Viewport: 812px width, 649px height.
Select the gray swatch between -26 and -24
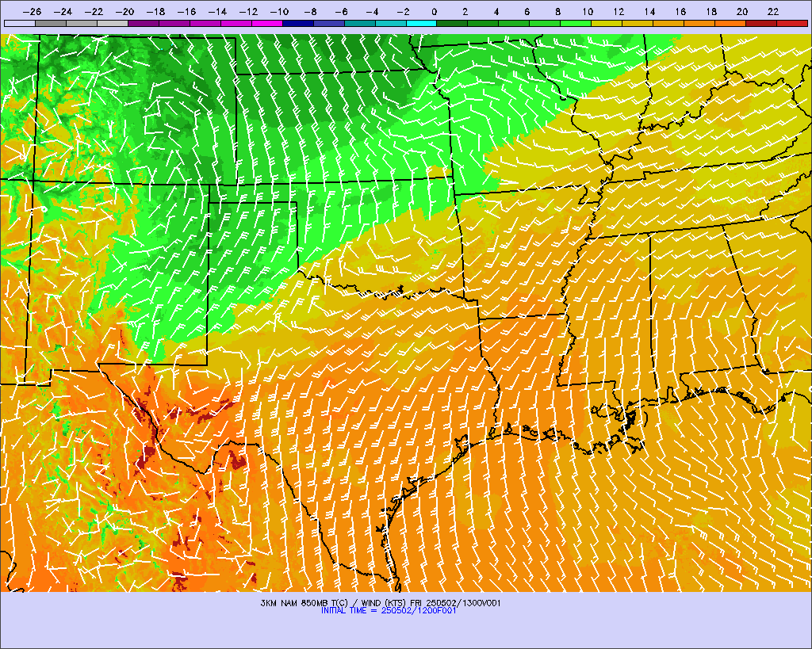pos(51,23)
